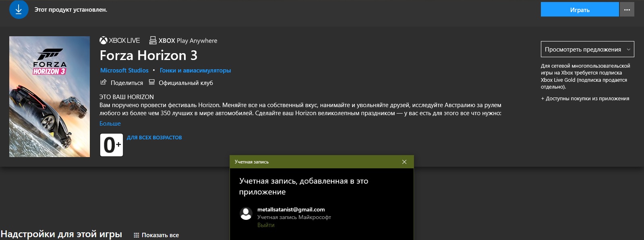Click the blue download status icon
The image size is (644, 240).
click(x=19, y=10)
